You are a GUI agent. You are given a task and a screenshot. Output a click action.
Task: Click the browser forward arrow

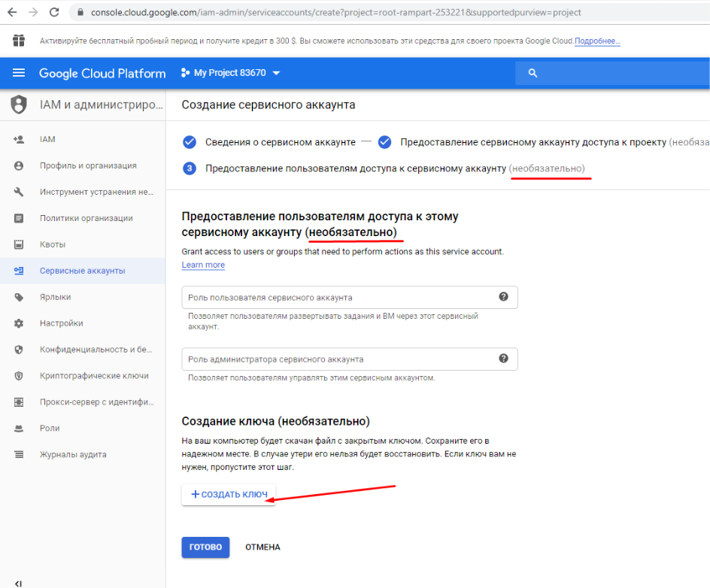[33, 12]
